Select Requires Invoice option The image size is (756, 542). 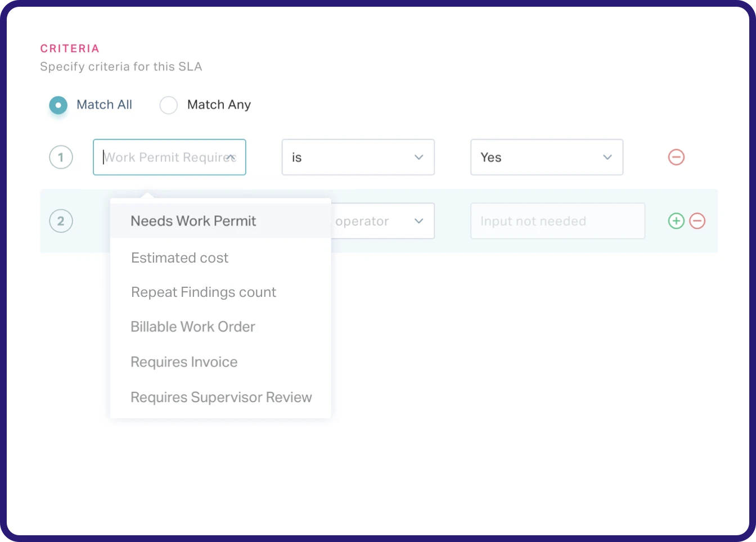tap(184, 362)
